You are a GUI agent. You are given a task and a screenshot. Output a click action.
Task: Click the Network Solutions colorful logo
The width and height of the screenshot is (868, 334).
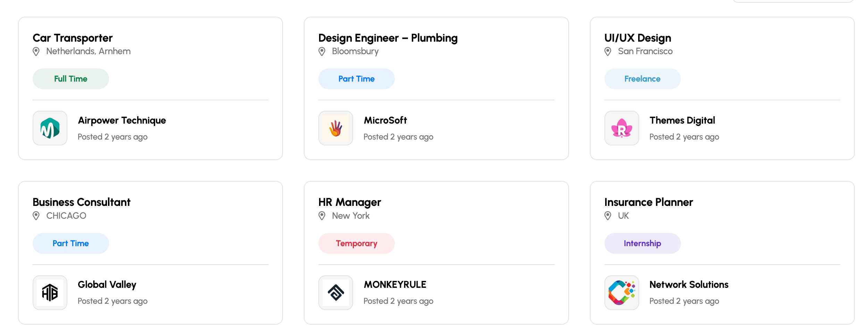pyautogui.click(x=621, y=293)
